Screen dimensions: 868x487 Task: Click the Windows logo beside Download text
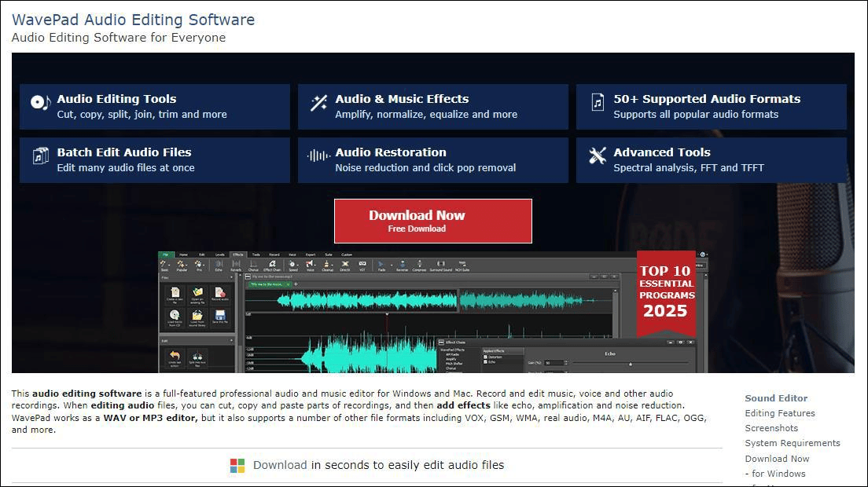237,466
